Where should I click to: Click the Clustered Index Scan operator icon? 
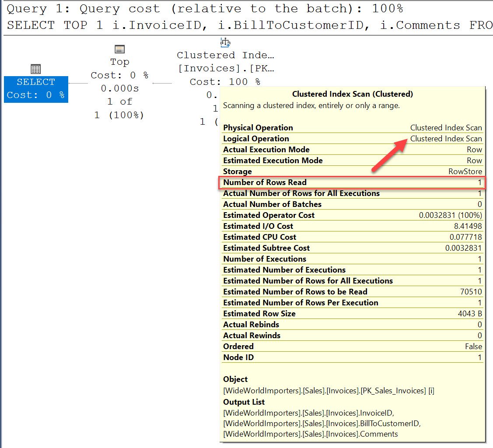click(225, 42)
